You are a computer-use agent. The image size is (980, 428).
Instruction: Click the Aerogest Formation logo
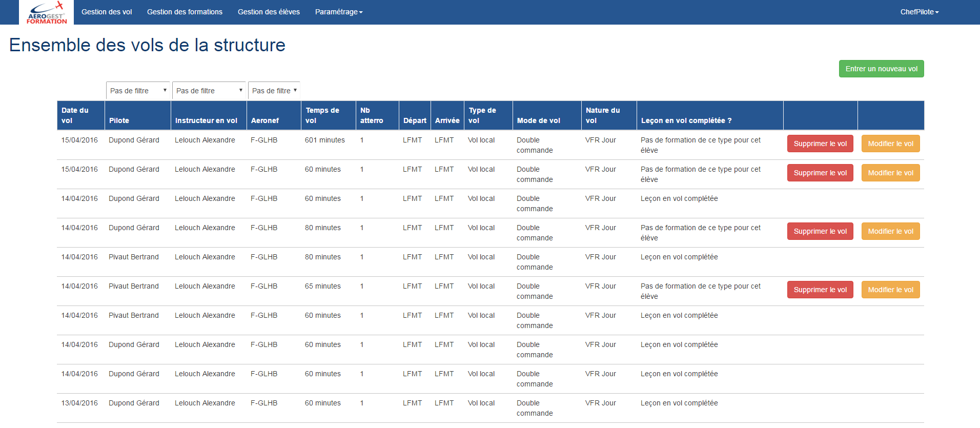click(47, 12)
